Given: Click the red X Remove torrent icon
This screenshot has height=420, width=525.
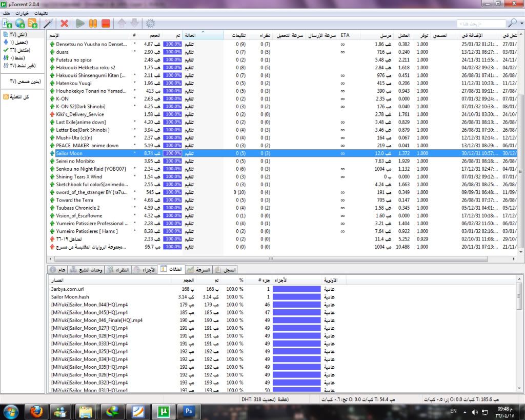Looking at the screenshot, I should point(64,23).
